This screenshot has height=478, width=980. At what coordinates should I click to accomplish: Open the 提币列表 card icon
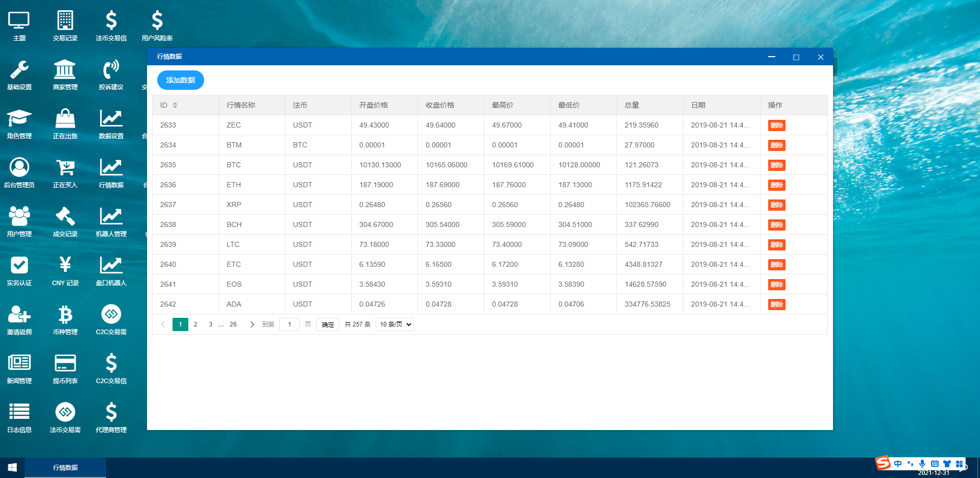tap(65, 364)
